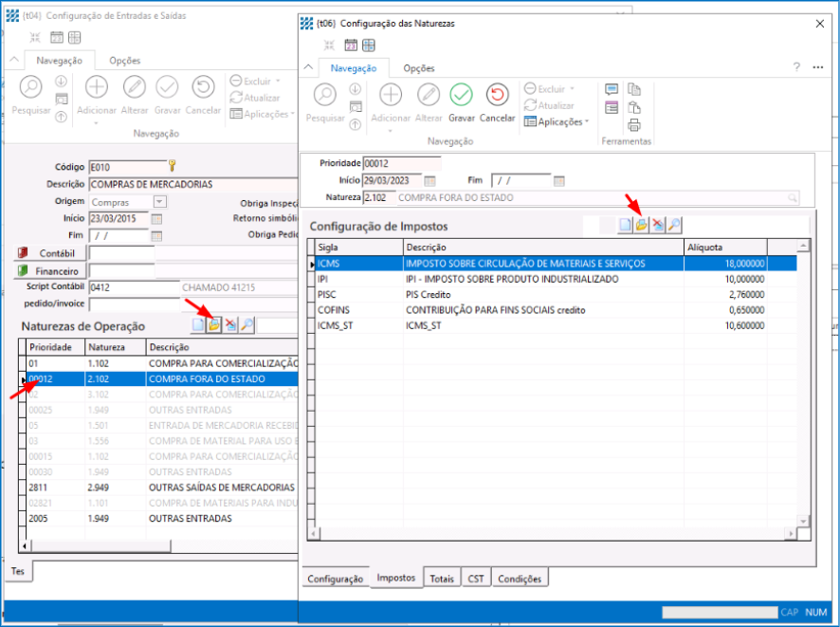Open selected tax with the folder icon in Impostos
This screenshot has width=840, height=627.
pos(641,225)
